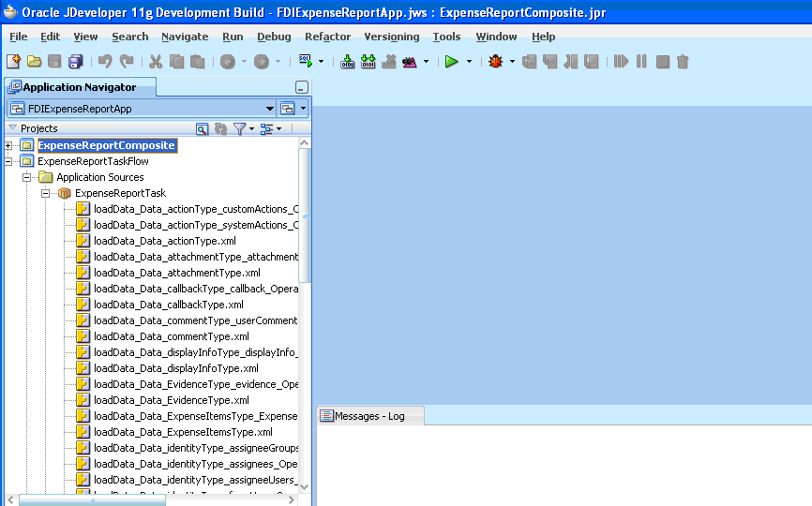Screen dimensions: 812x506
Task: Select loadData_Data_displayInfoType.xml file
Action: point(176,368)
